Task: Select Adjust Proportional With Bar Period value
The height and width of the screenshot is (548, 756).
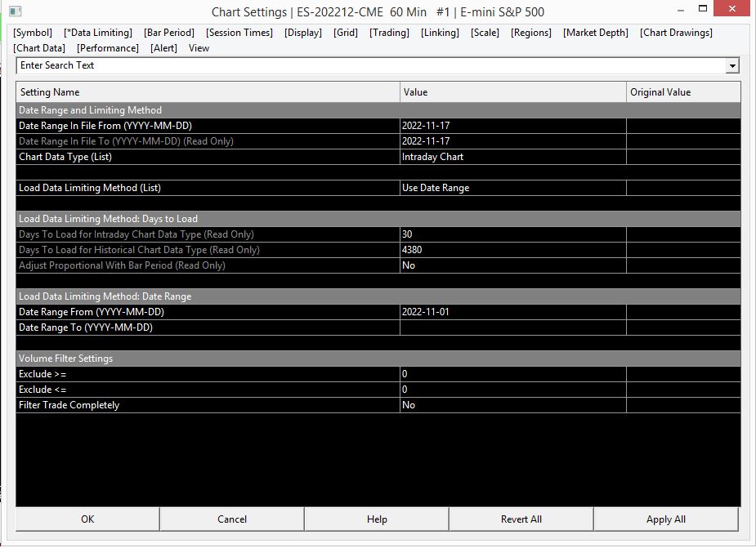Action: (x=513, y=265)
